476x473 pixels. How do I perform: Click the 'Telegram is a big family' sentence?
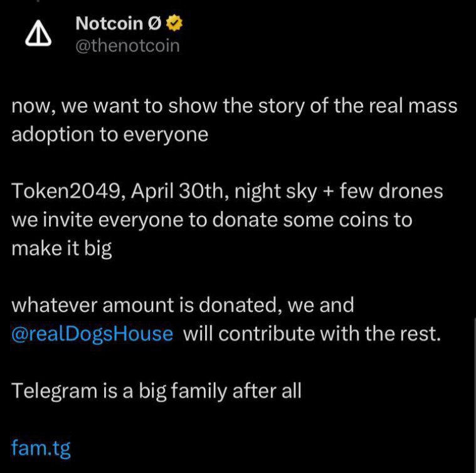coord(157,391)
